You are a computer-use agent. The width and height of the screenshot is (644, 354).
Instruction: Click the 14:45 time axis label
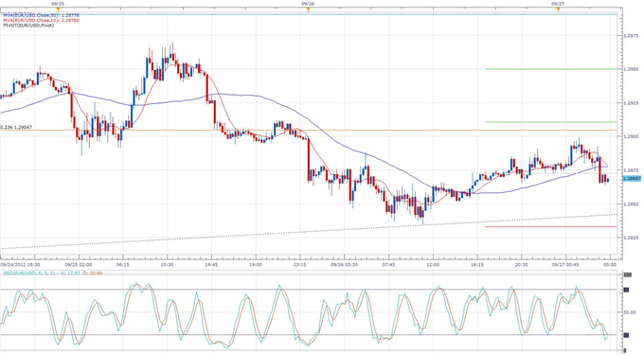[211, 265]
